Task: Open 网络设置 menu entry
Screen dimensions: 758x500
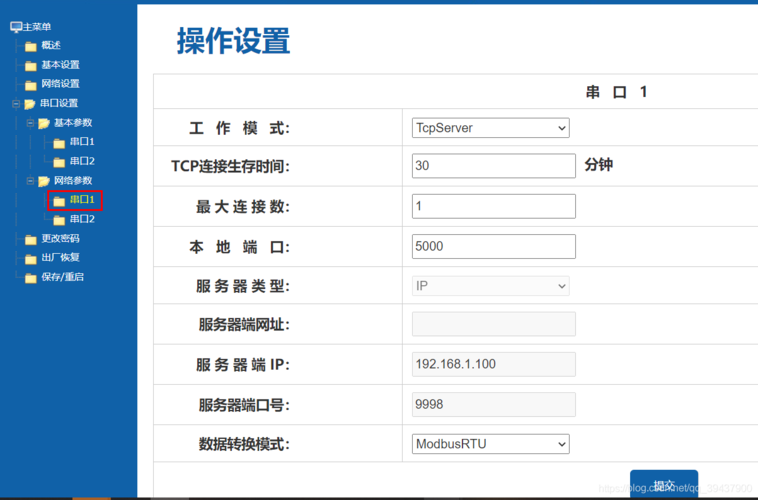Action: pyautogui.click(x=60, y=84)
